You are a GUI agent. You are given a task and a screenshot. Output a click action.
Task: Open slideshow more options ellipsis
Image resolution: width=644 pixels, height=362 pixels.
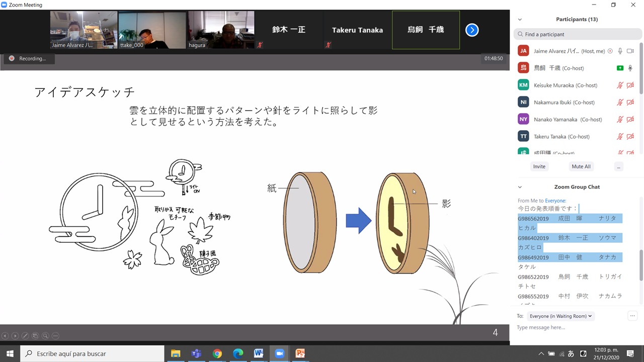tap(55, 336)
